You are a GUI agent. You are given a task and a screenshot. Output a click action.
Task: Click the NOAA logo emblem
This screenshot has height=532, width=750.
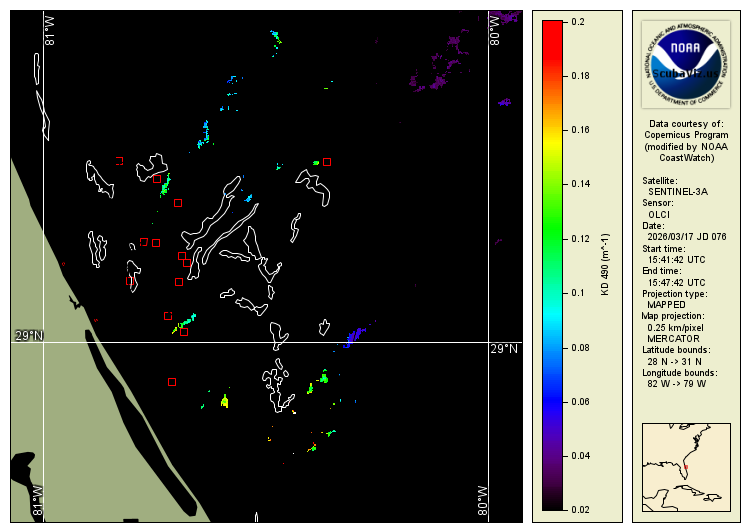(686, 62)
